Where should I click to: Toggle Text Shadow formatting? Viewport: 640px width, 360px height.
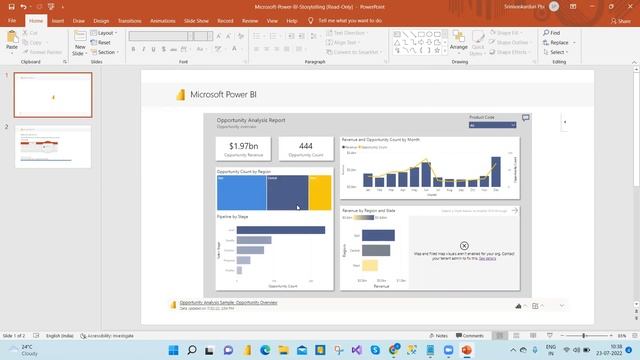164,49
